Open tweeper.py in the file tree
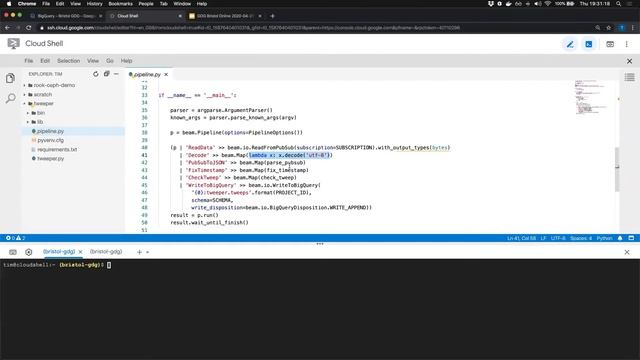This screenshot has width=640, height=360. point(50,158)
